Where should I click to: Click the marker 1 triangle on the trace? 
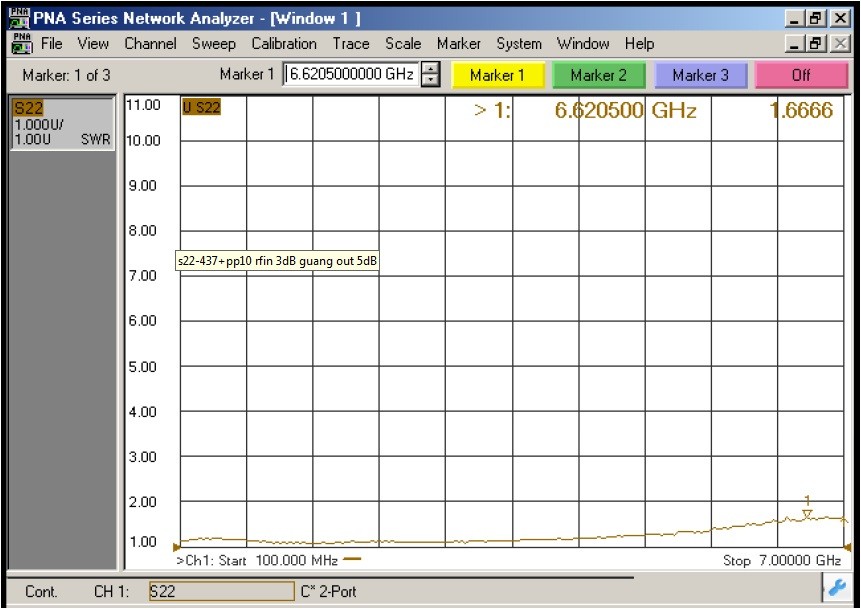click(x=807, y=513)
